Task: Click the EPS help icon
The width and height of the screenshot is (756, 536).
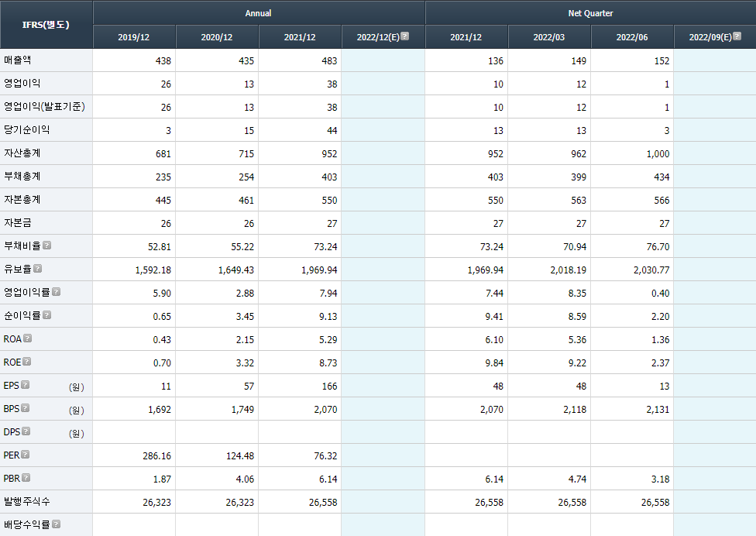Action: pos(25,385)
